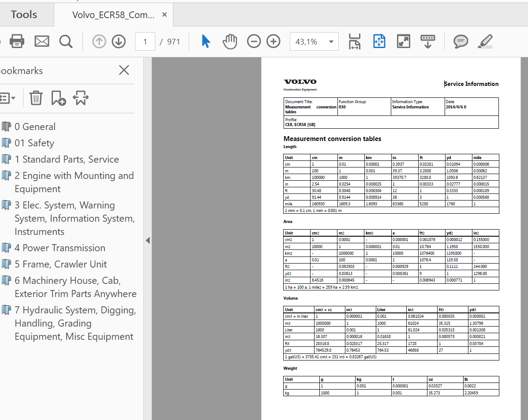Click the page number input field
Viewport: 528px width, 420px height.
pos(145,42)
